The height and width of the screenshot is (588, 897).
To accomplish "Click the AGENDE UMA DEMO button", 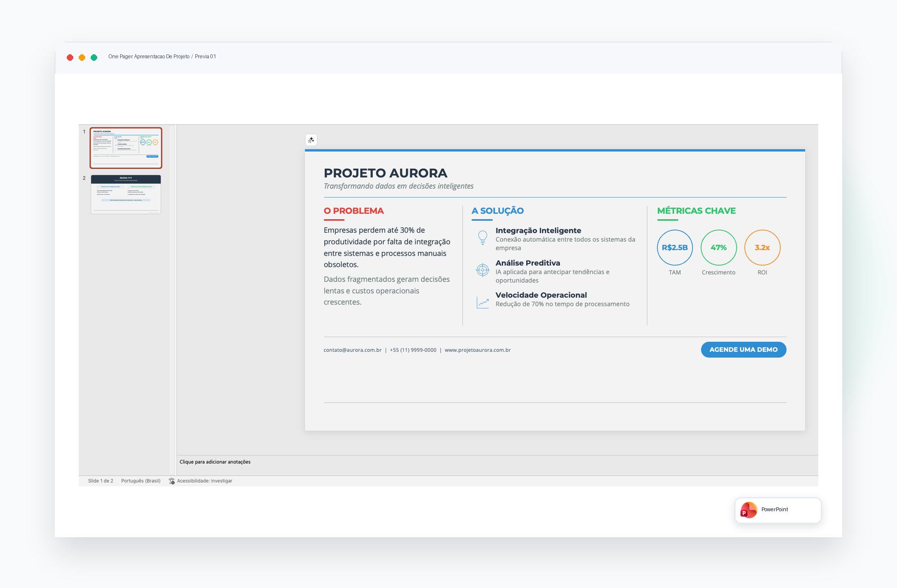I will click(744, 350).
